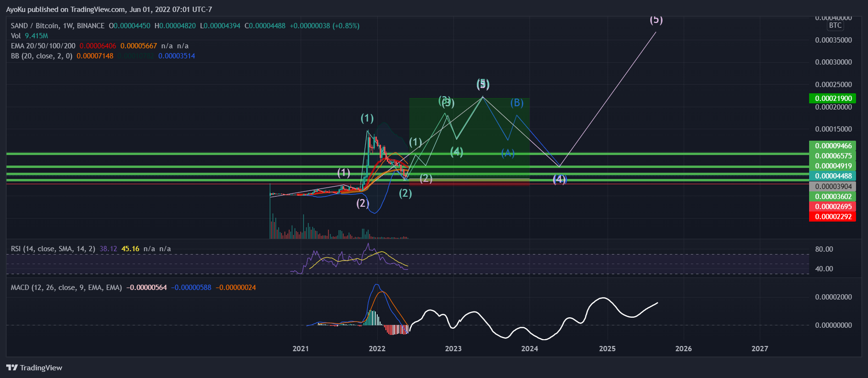Click the red price tag 0.00002292
The image size is (868, 378).
(x=833, y=217)
